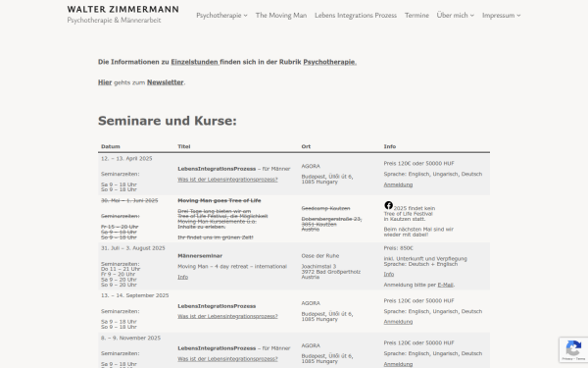Image resolution: width=588 pixels, height=368 pixels.
Task: Expand the Psychotherapie menu chevron
Action: click(x=246, y=16)
